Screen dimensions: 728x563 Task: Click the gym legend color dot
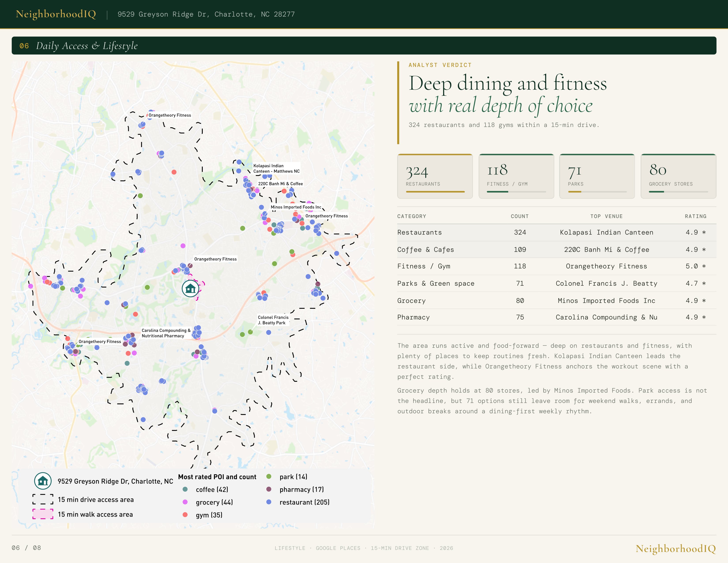(x=185, y=515)
